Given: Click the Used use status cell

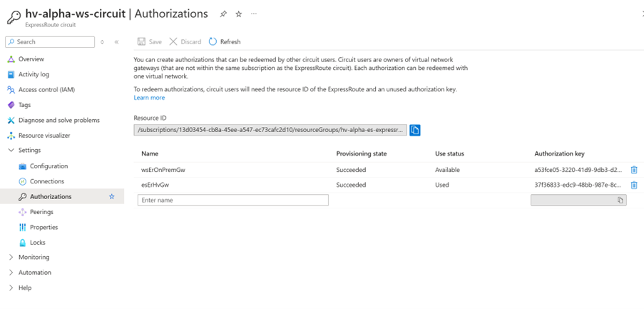Looking at the screenshot, I should click(x=442, y=185).
